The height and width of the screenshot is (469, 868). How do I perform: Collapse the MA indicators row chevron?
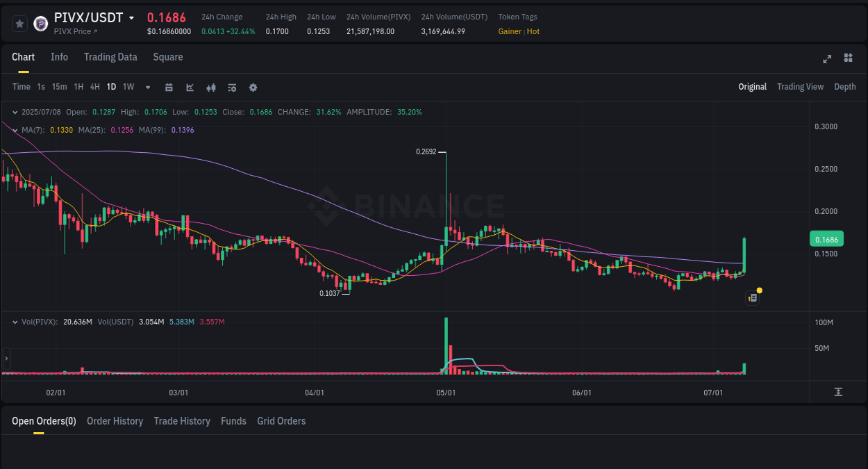[x=15, y=130]
